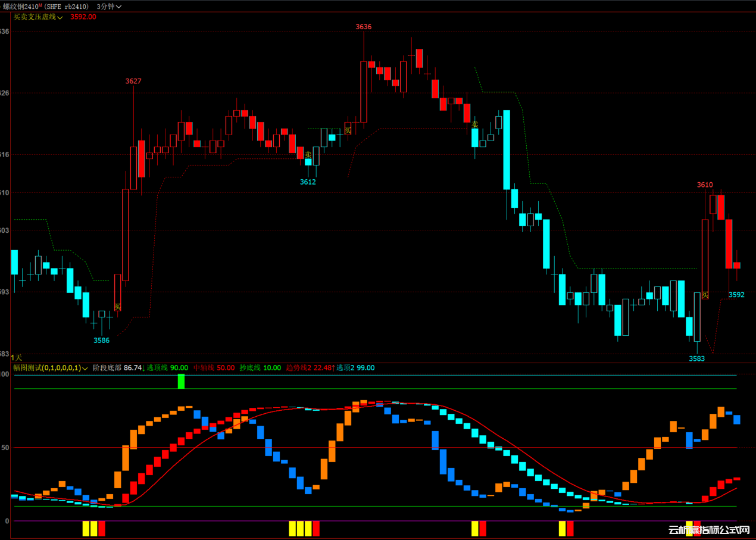Open the 3分钟 timeframe dropdown
The height and width of the screenshot is (540, 756).
109,6
